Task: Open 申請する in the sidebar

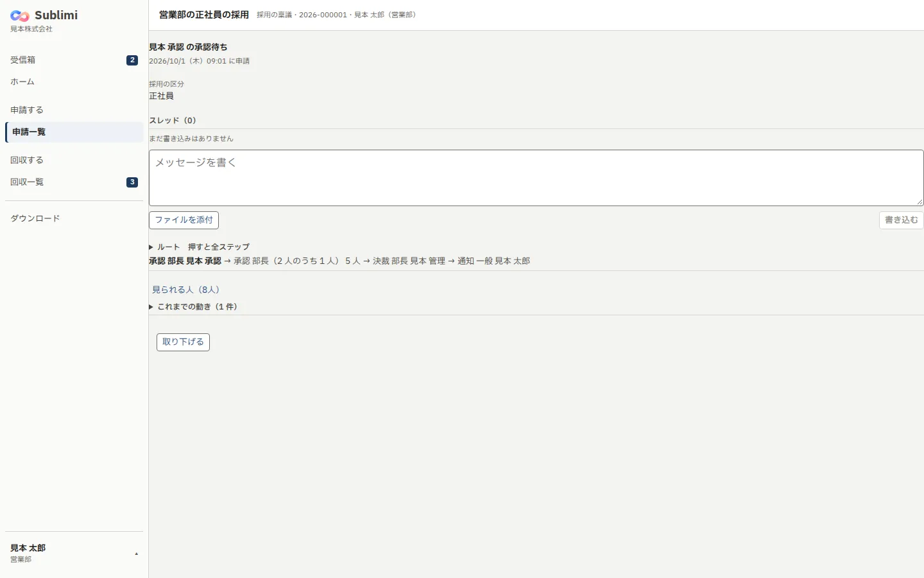Action: (74, 110)
